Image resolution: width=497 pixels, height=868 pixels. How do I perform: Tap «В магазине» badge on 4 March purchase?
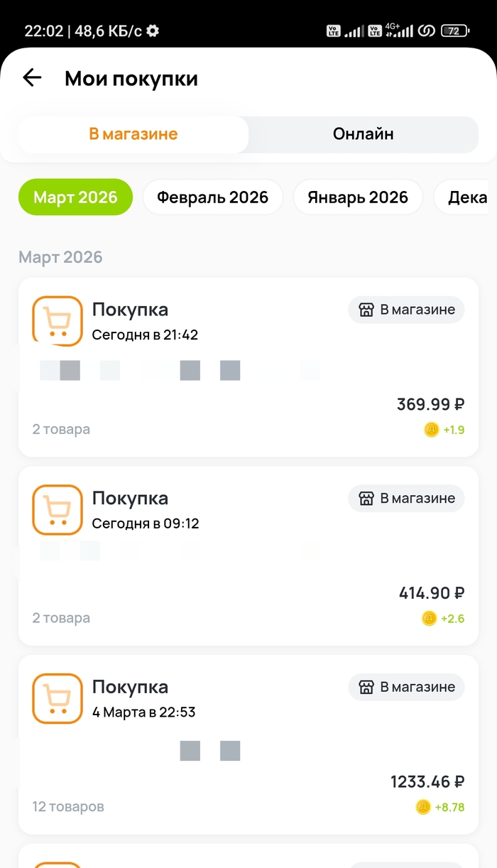[406, 687]
